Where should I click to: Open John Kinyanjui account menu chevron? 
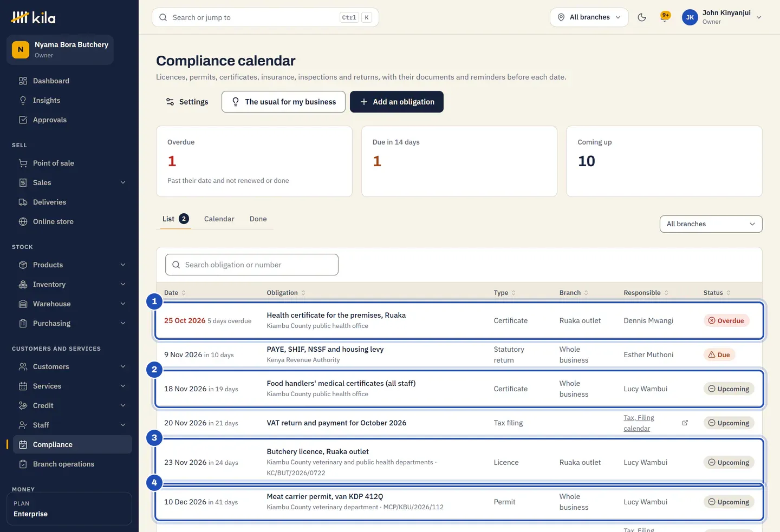tap(759, 17)
